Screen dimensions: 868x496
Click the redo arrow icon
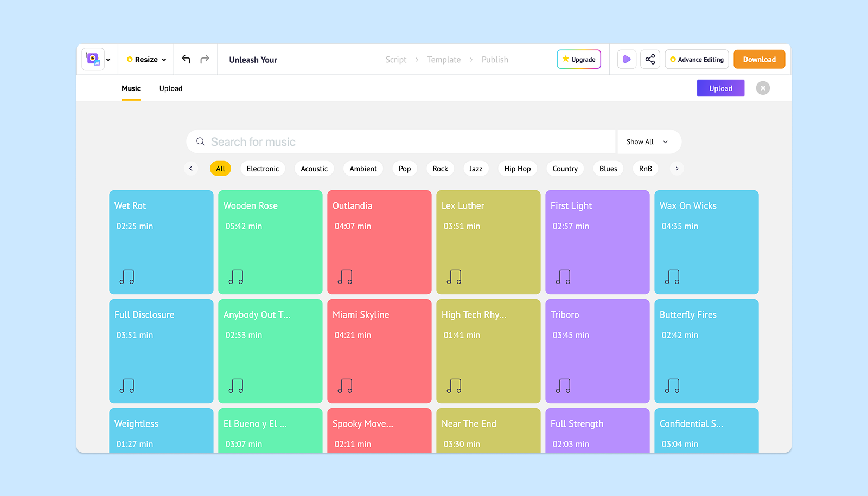click(205, 59)
